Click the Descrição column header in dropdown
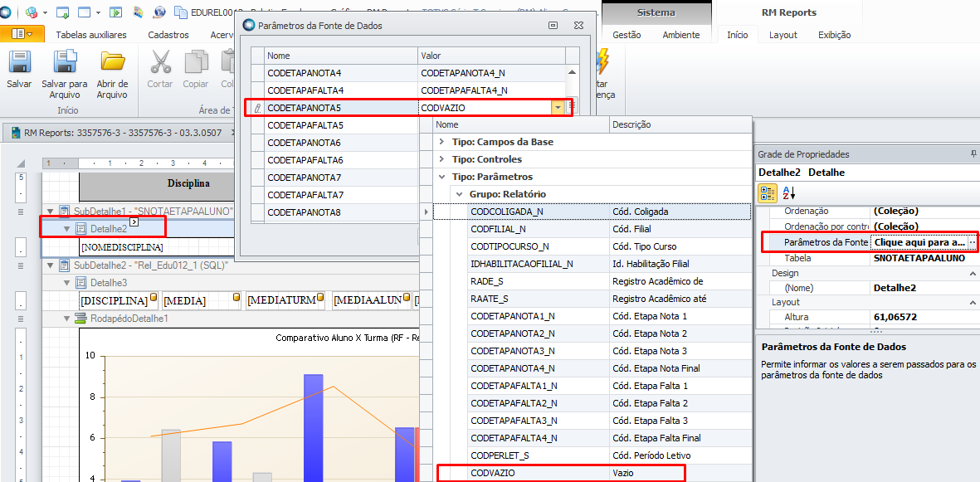Image resolution: width=980 pixels, height=482 pixels. coord(680,125)
